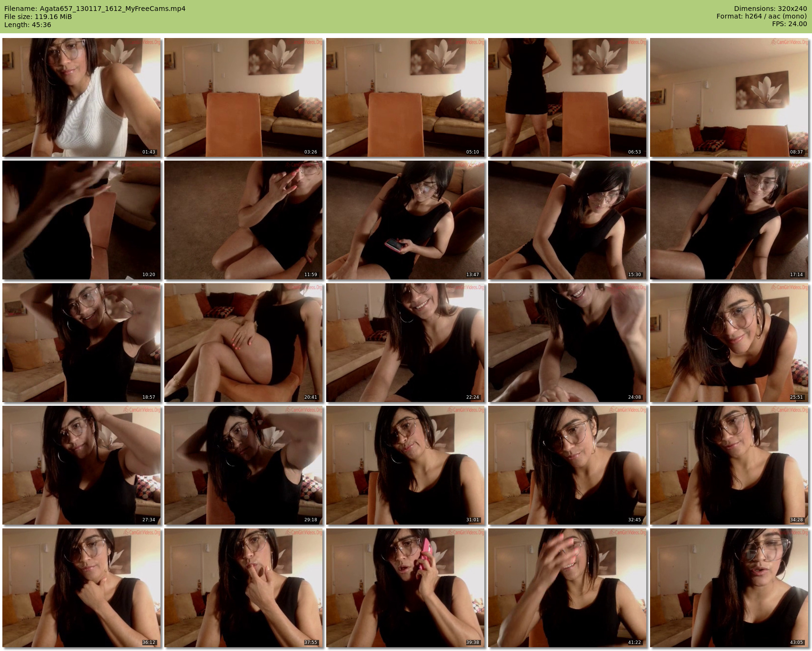This screenshot has height=651, width=812.
Task: Select the thumbnail stamped 27:34
Action: [x=82, y=465]
